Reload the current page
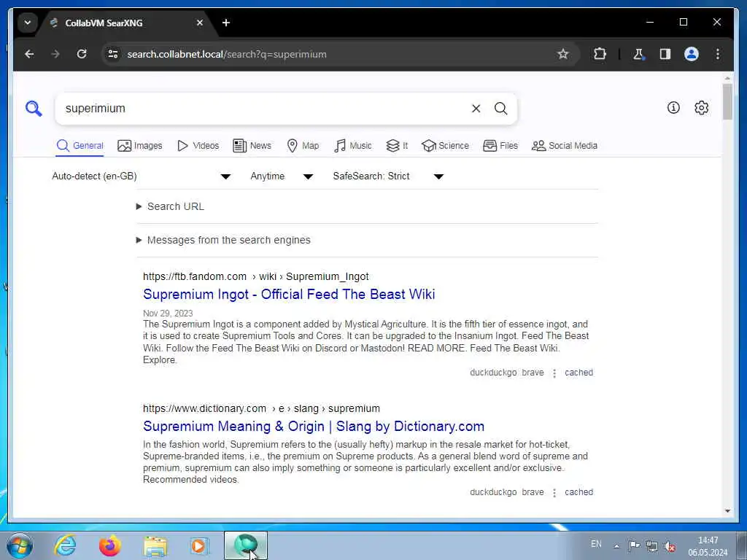 (82, 54)
